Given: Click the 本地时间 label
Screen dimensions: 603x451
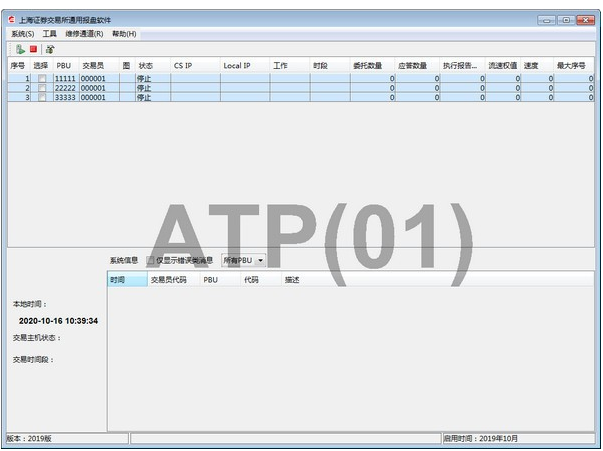Looking at the screenshot, I should [30, 304].
